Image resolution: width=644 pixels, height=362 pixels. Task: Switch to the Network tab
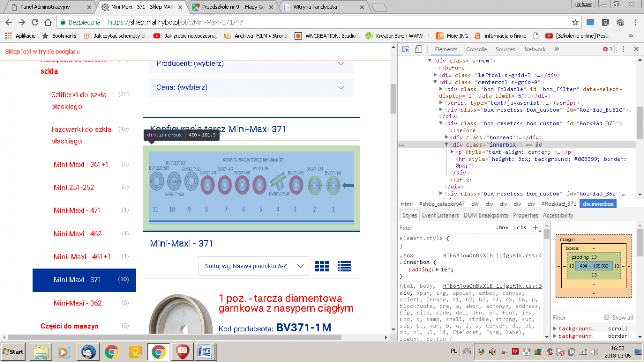click(x=535, y=49)
